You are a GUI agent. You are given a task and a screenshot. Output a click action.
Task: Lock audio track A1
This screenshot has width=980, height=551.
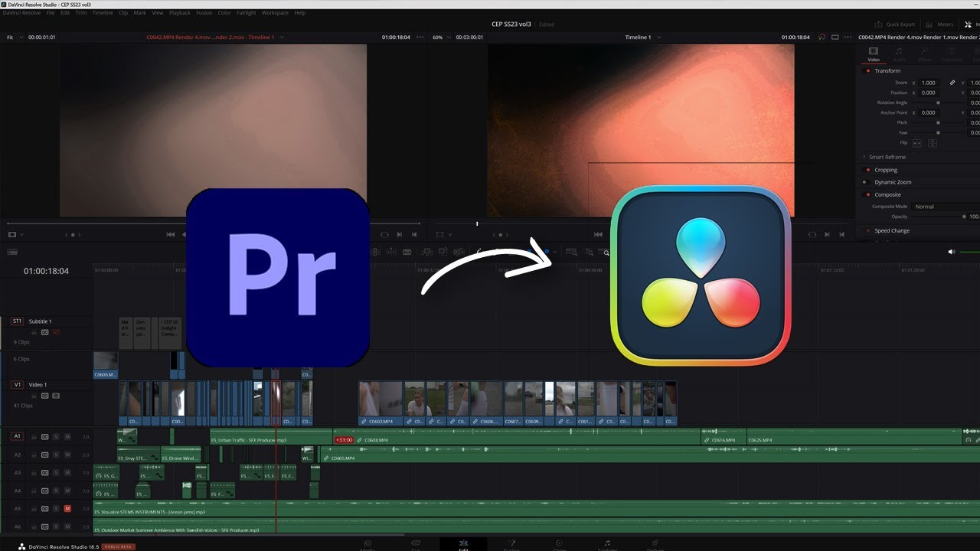(x=34, y=436)
